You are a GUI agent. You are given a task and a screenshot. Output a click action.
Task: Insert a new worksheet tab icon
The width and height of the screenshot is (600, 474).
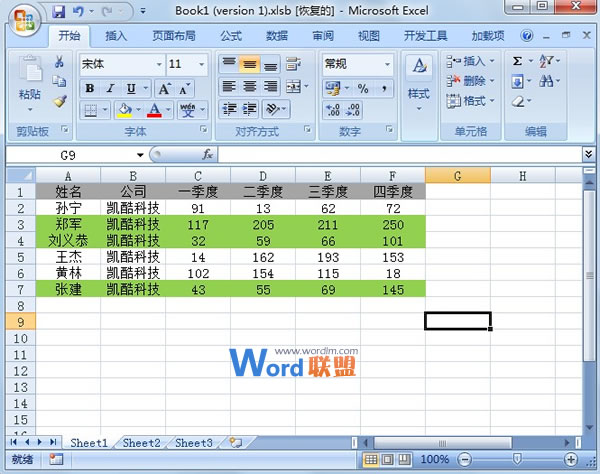pos(236,443)
